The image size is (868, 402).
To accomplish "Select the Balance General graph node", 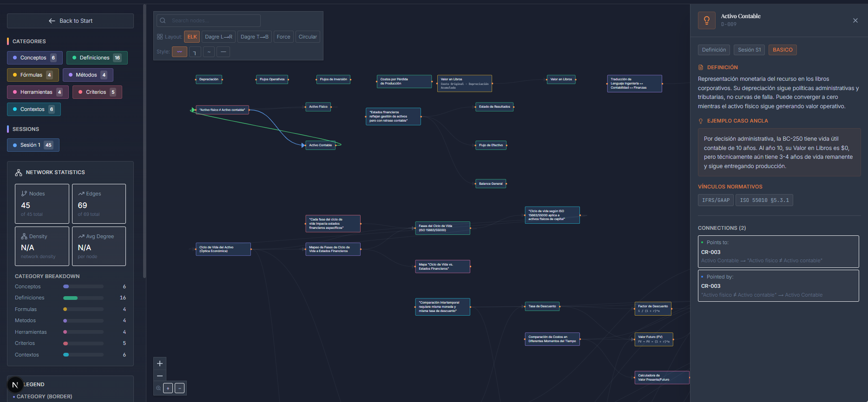I will pyautogui.click(x=491, y=184).
